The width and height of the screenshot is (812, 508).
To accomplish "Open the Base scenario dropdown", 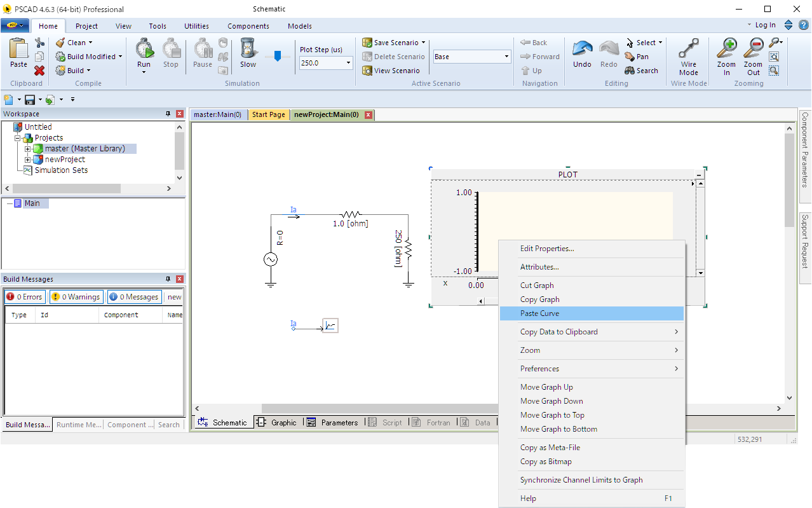I will (x=506, y=57).
